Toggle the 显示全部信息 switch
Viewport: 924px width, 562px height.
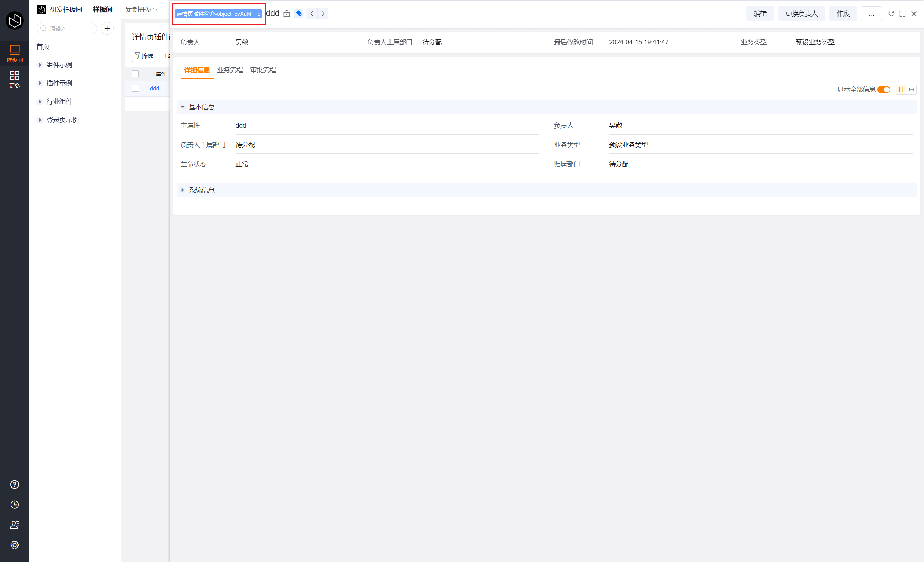click(884, 89)
